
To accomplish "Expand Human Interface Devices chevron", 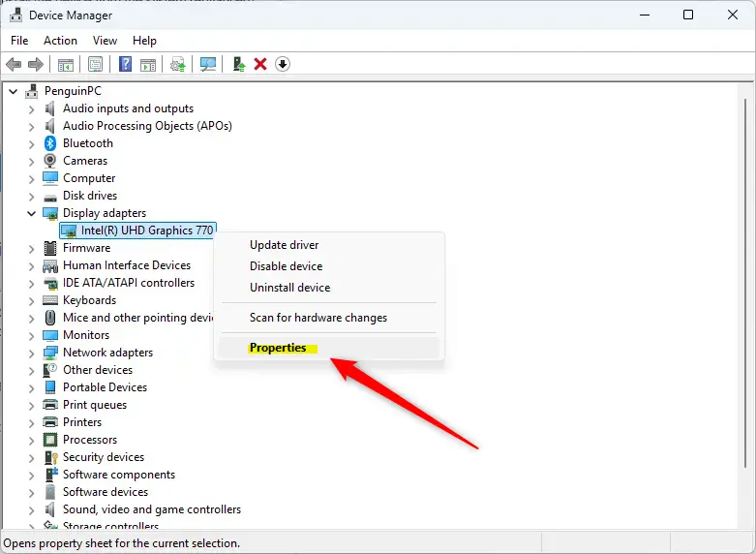I will pyautogui.click(x=31, y=266).
